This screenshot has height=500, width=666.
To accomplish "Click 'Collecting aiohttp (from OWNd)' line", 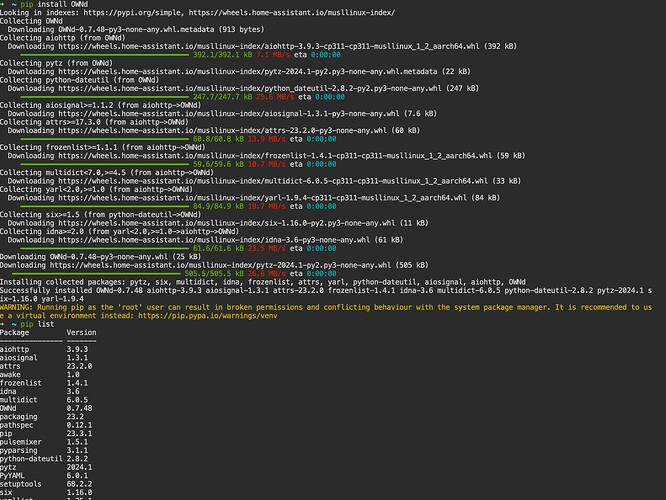I will pos(63,38).
